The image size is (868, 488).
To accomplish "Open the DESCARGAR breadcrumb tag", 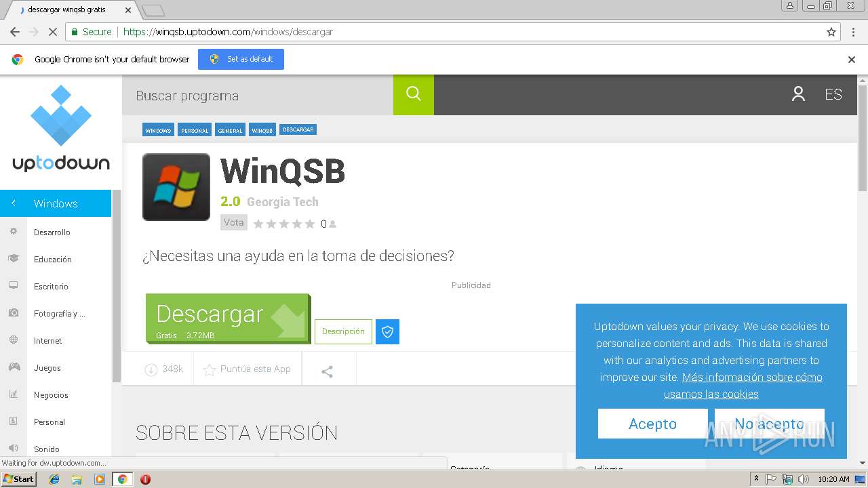I will (x=298, y=129).
